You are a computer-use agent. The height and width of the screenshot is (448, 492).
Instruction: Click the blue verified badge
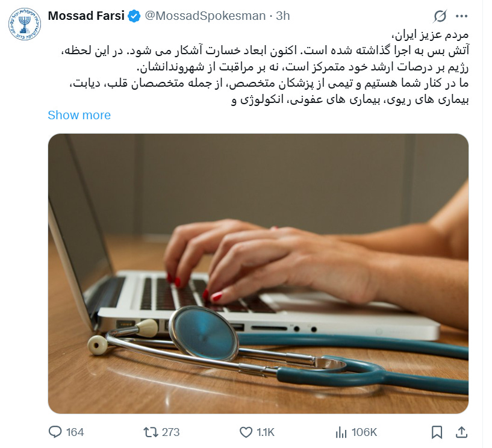(x=134, y=16)
